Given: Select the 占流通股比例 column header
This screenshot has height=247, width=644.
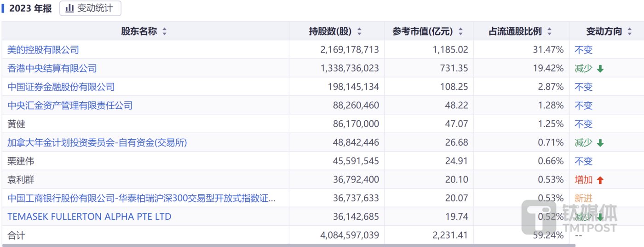Looking at the screenshot, I should point(522,31).
